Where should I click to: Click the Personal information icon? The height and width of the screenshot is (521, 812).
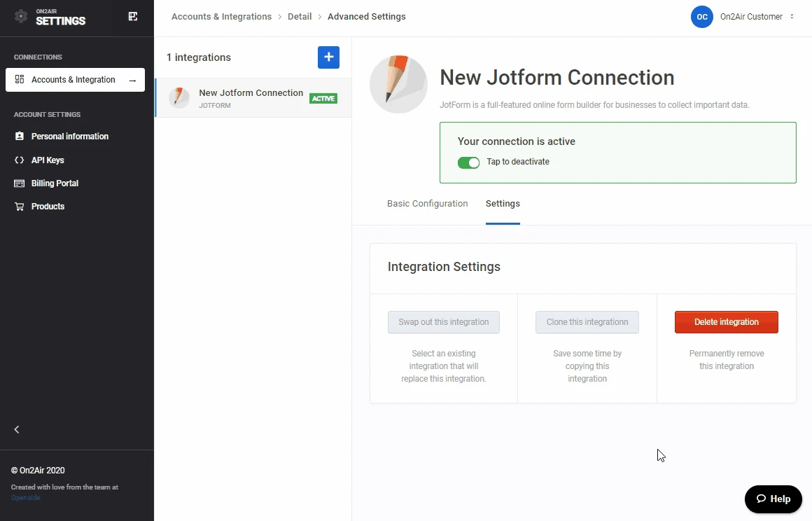tap(20, 137)
